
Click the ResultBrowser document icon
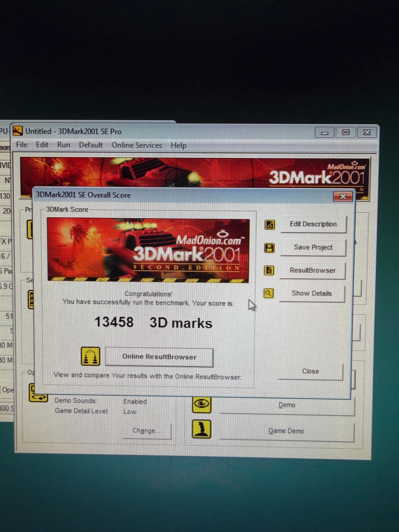[x=269, y=270]
